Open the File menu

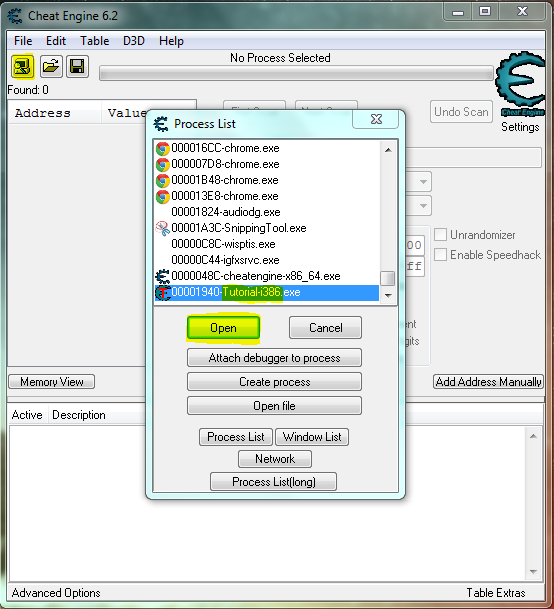pos(23,41)
